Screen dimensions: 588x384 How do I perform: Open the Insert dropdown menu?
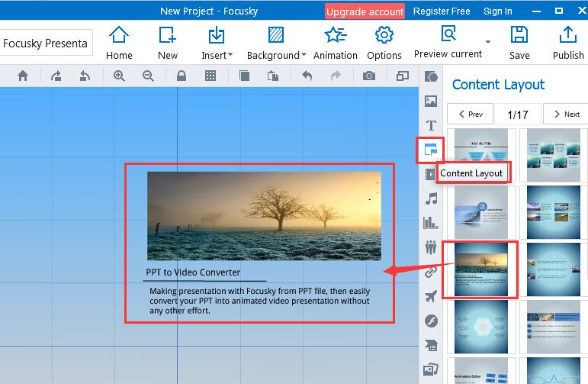[217, 43]
